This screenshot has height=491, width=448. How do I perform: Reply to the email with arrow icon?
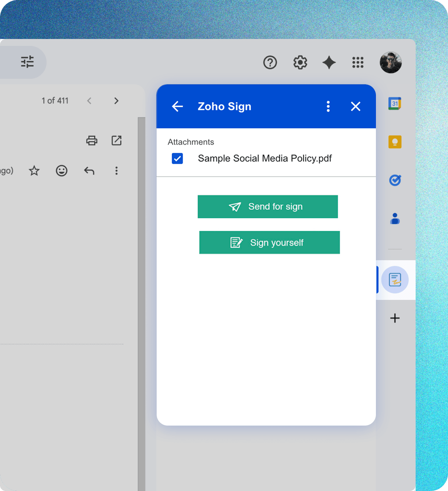[x=89, y=171]
